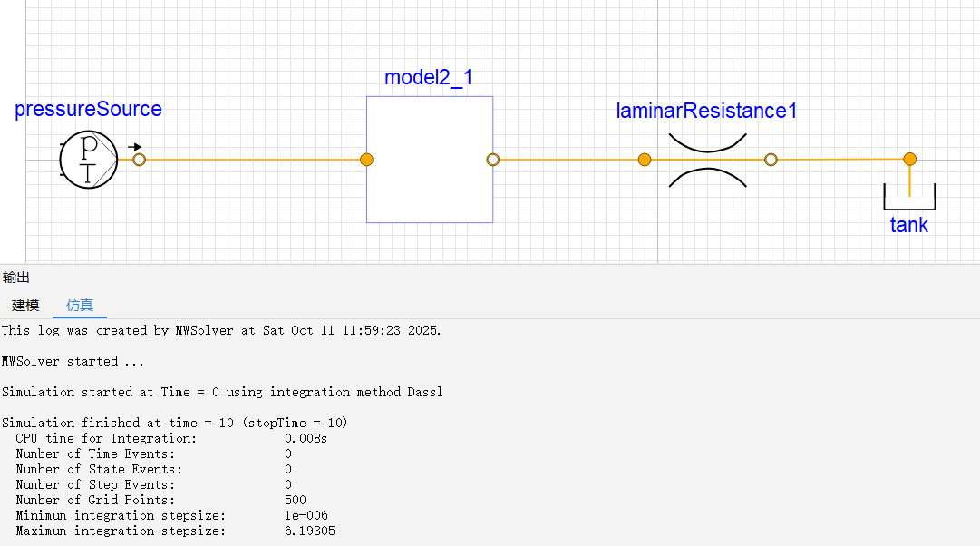The image size is (980, 546).
Task: Click the 'MWSolver started ...' log line
Action: (73, 362)
